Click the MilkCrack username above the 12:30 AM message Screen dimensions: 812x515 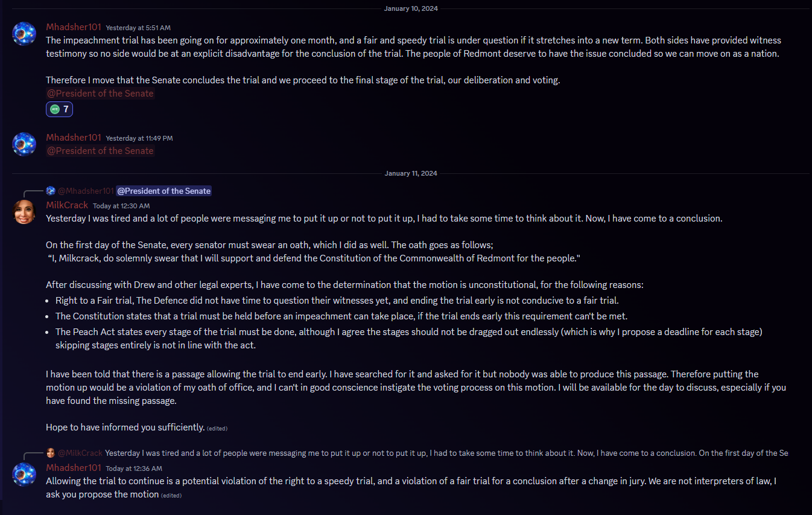pyautogui.click(x=67, y=205)
